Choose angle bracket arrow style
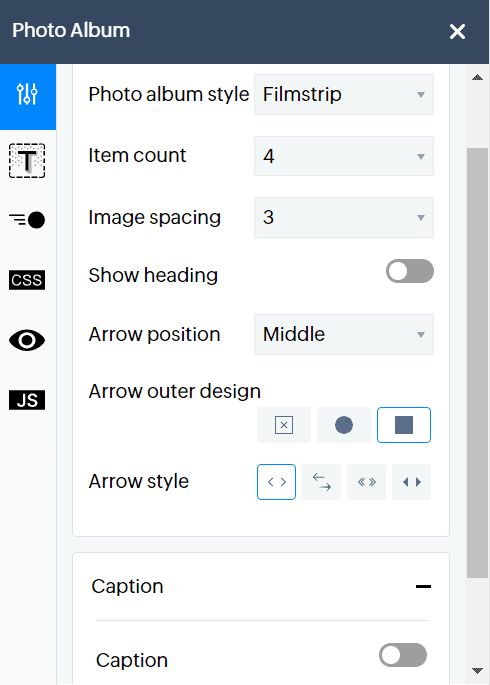The image size is (490, 685). [276, 482]
